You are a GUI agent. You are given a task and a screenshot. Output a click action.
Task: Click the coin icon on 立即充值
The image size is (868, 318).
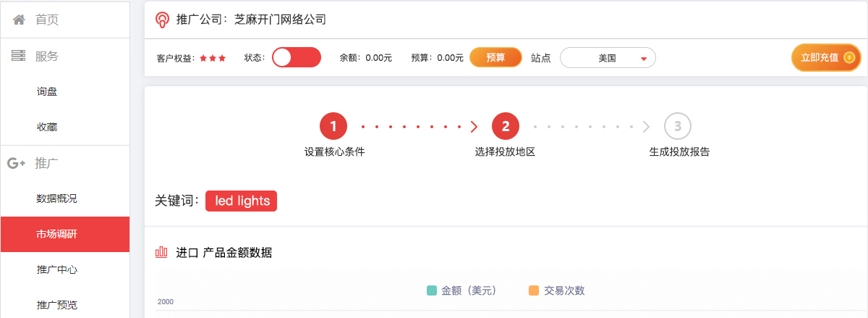pos(849,58)
